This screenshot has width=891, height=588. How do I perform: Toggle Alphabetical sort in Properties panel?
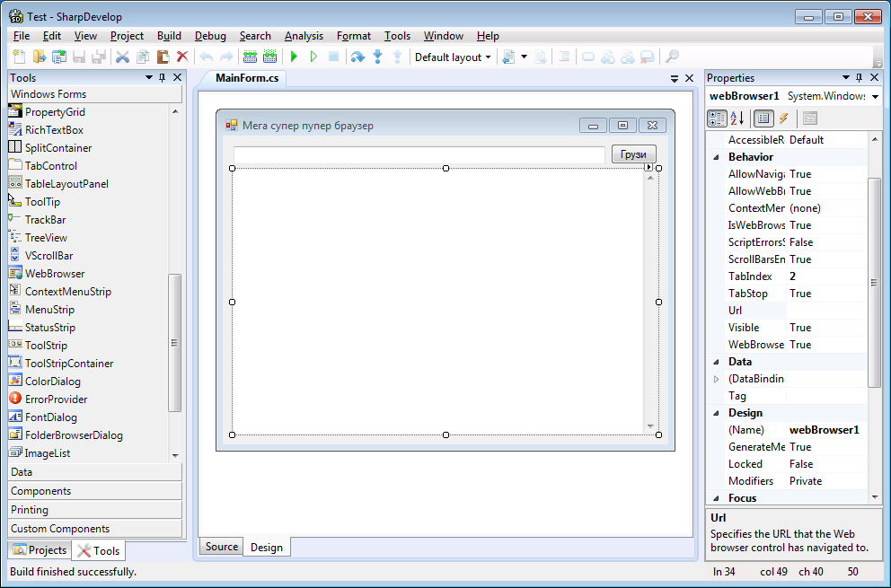(737, 118)
